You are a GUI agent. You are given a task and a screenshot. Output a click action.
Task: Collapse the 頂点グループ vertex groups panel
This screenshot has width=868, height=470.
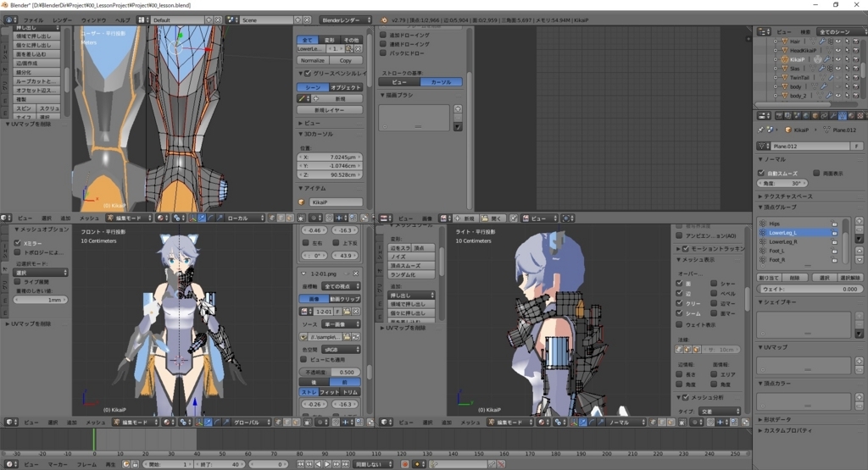pyautogui.click(x=778, y=207)
